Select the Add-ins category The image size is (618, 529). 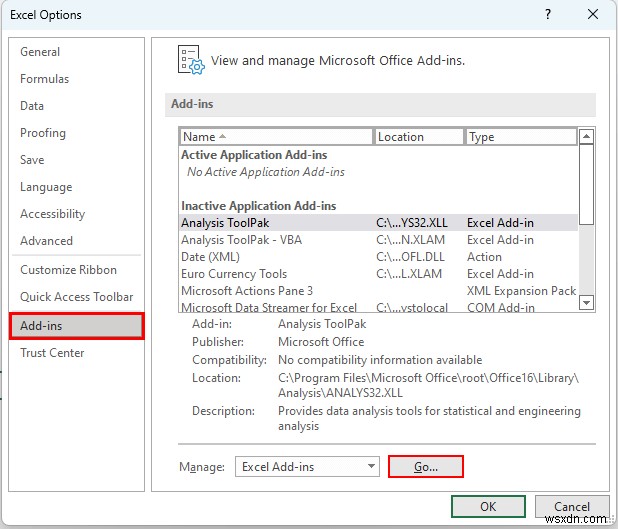[76, 326]
